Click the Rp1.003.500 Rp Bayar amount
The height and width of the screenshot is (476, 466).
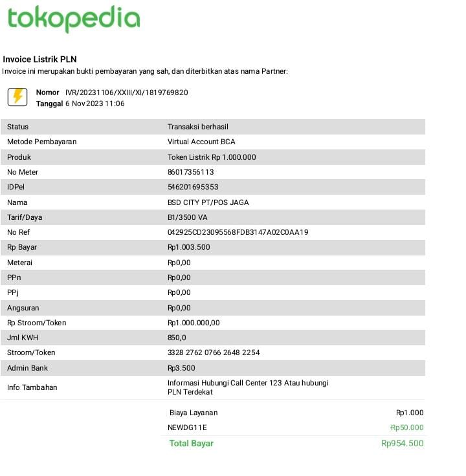[188, 247]
